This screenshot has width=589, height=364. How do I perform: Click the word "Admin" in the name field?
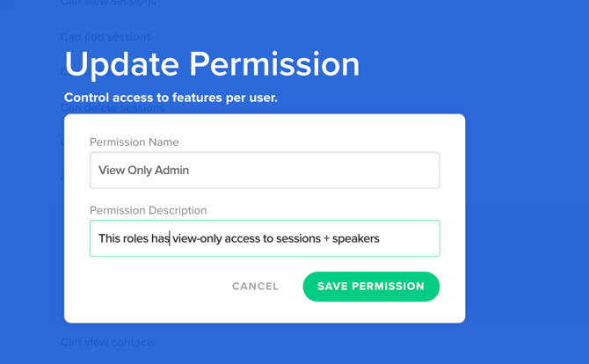pyautogui.click(x=171, y=171)
